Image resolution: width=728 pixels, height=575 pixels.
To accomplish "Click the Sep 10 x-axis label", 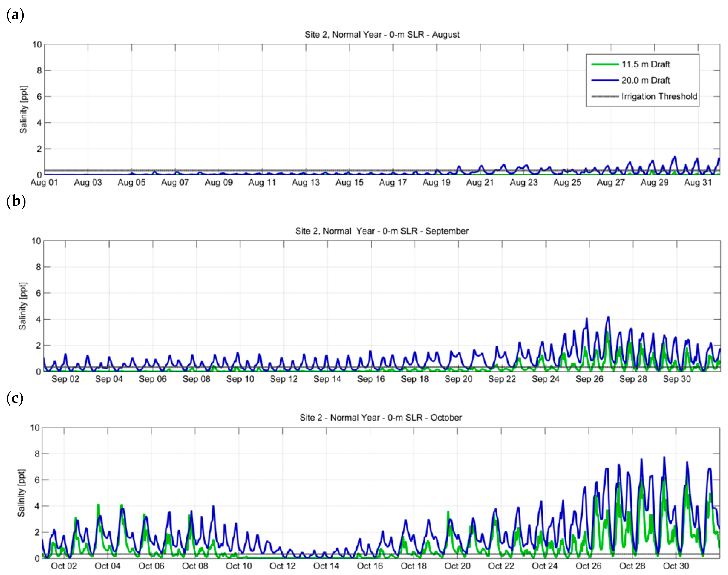I will [x=240, y=379].
